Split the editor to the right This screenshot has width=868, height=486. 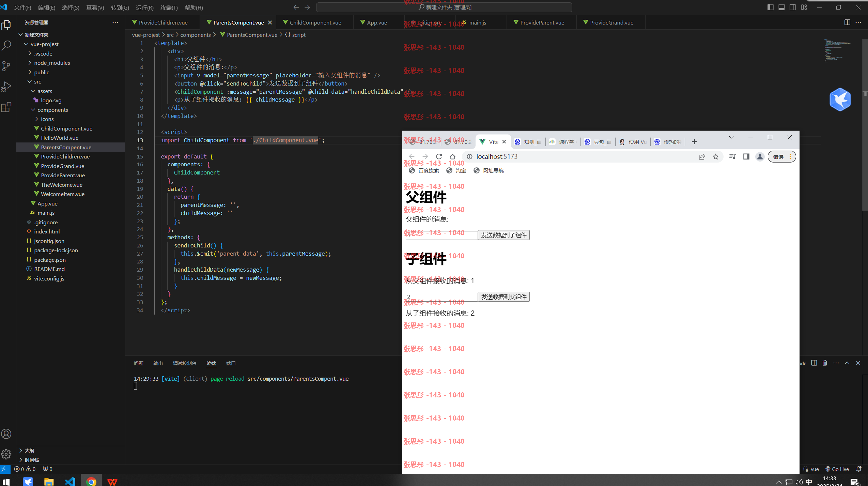point(847,22)
